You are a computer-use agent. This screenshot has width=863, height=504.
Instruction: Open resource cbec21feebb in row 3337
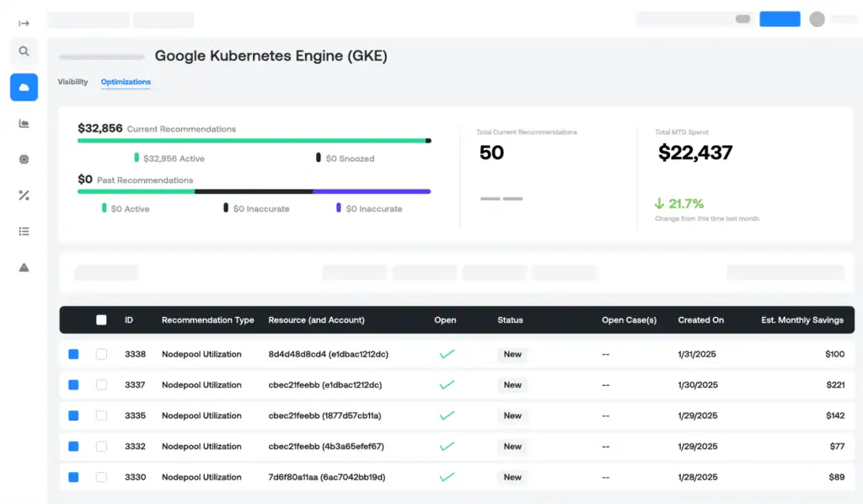tap(324, 385)
